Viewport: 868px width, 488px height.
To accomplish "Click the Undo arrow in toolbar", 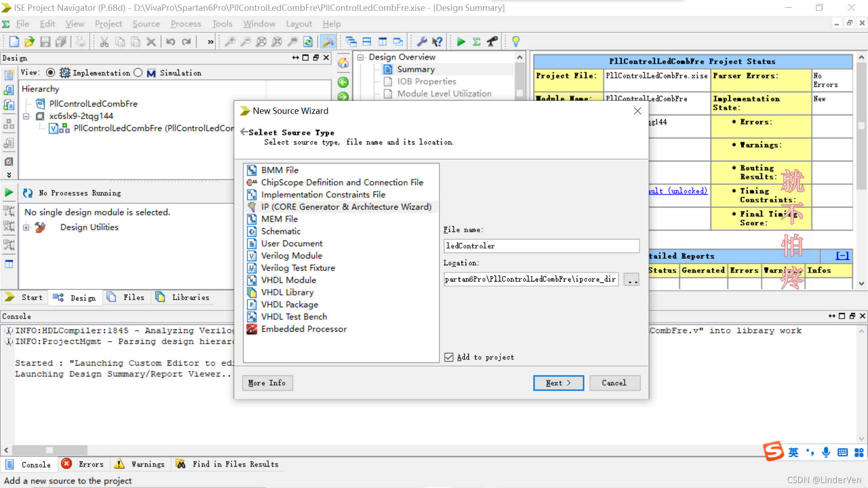I will pos(170,42).
